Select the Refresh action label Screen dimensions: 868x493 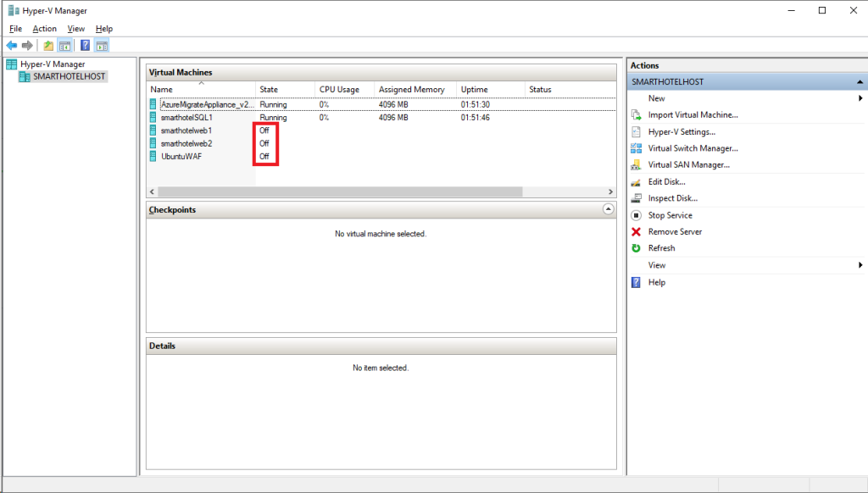coord(661,248)
